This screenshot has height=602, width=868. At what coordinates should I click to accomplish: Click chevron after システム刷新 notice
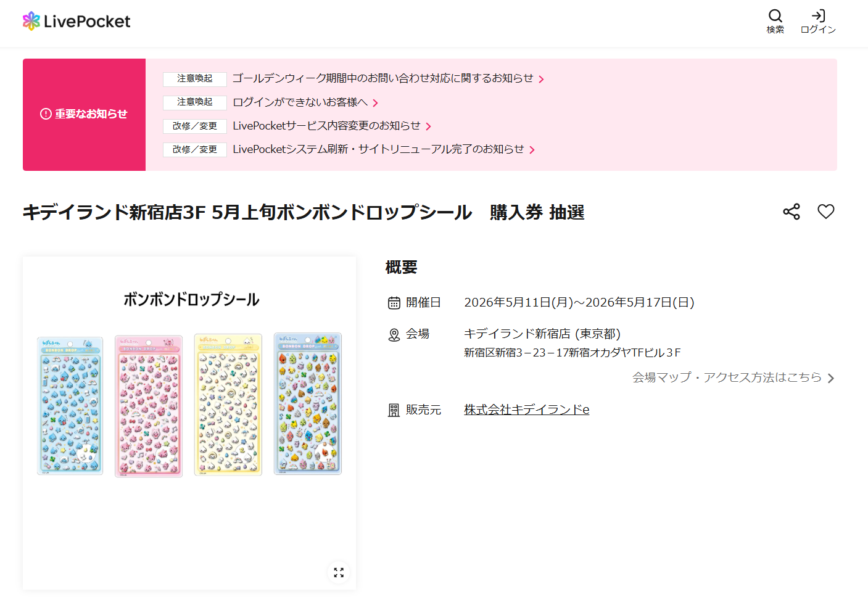(x=532, y=150)
